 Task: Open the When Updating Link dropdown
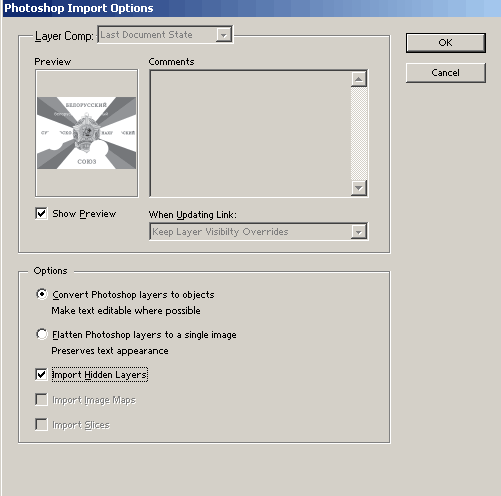[259, 231]
